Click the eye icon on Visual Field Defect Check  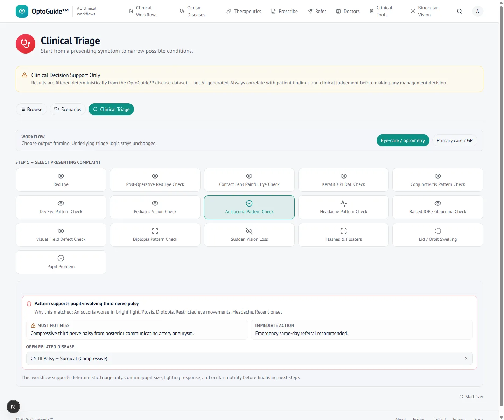[61, 231]
